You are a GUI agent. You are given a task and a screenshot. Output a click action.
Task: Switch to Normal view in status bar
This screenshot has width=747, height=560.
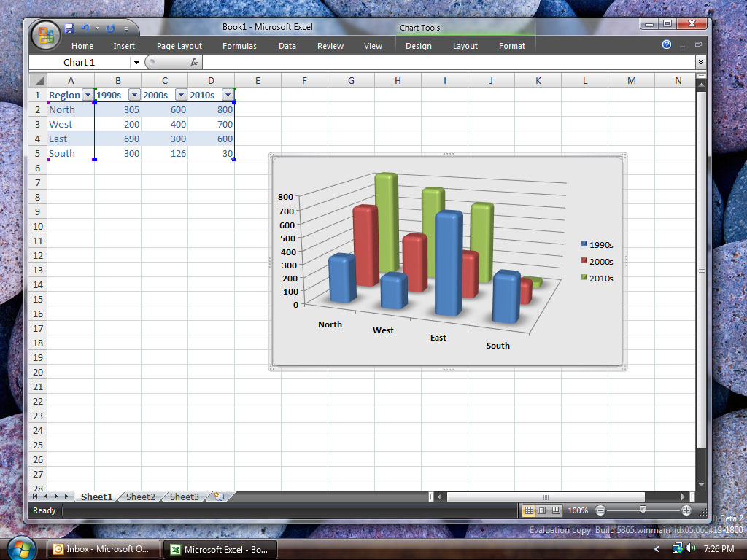click(529, 510)
